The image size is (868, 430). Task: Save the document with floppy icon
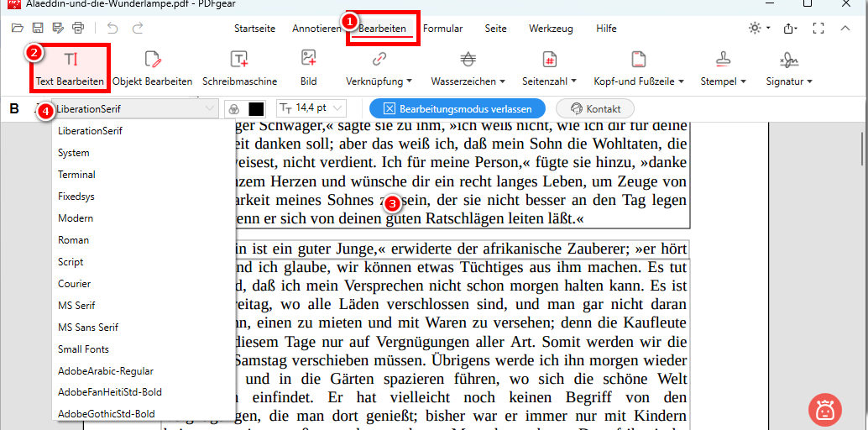38,28
